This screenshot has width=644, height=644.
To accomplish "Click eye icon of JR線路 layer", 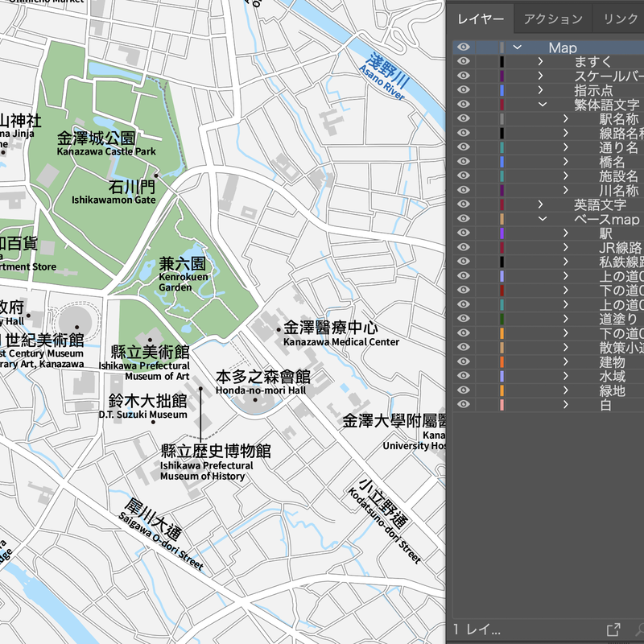I will coord(463,248).
